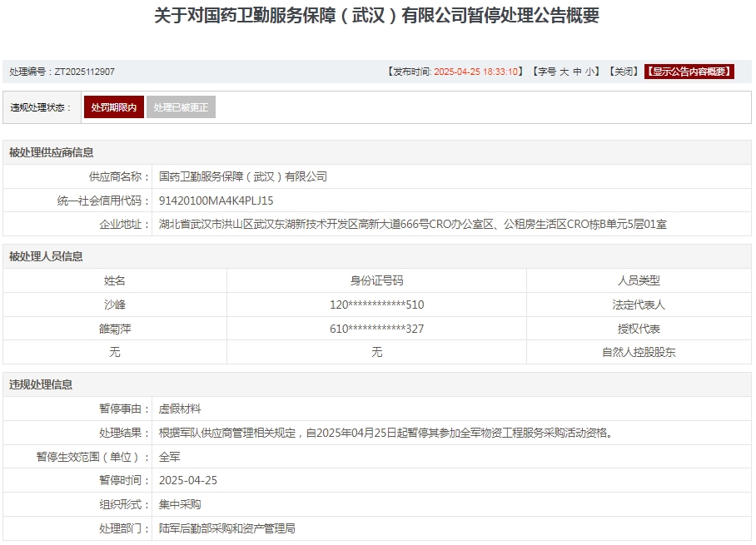Click the page title heading text
Viewport: 756px width, 545px height.
coord(377,16)
